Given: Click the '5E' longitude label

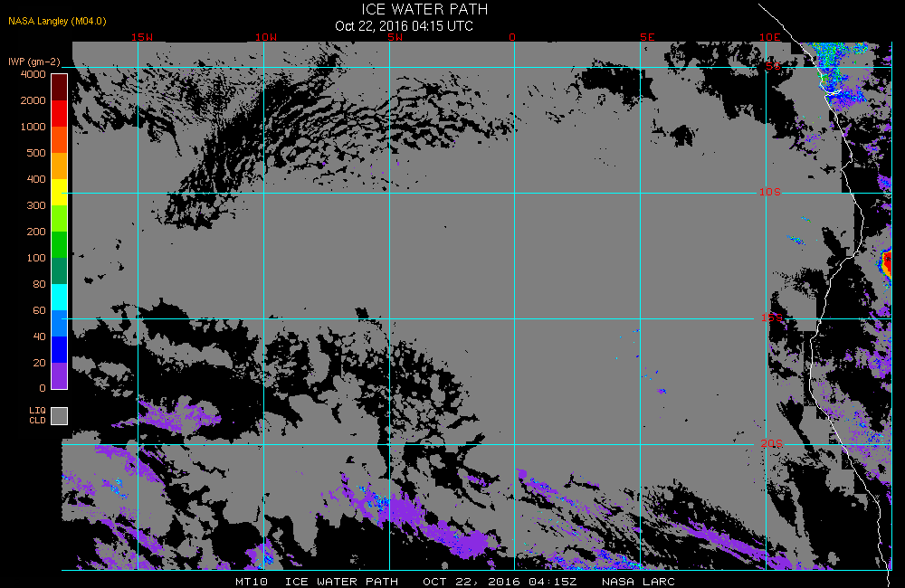Looking at the screenshot, I should (x=648, y=37).
